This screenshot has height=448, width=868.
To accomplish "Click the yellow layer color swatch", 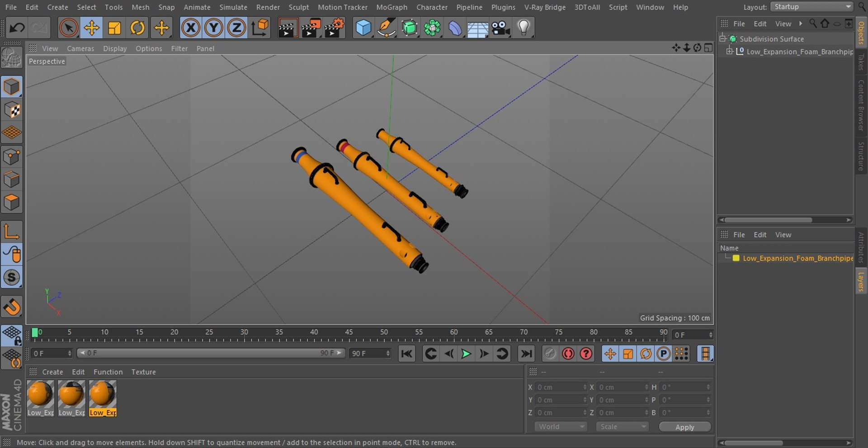I will click(x=736, y=258).
